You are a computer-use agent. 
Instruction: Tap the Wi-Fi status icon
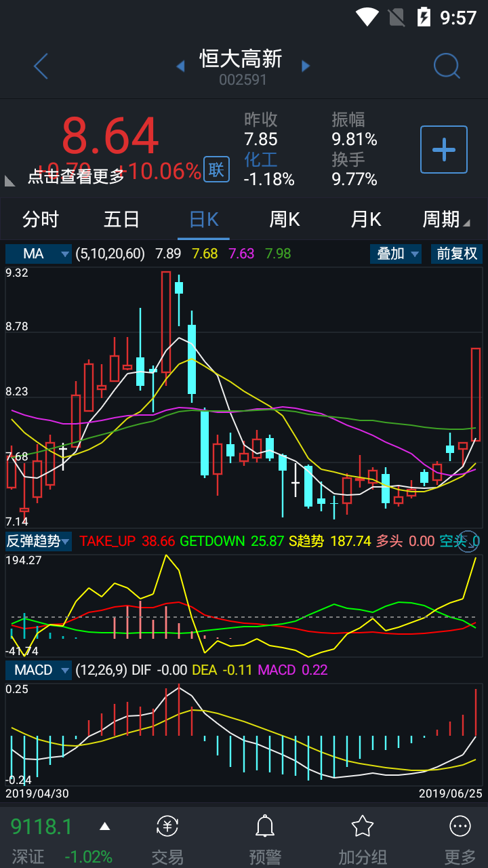pyautogui.click(x=367, y=17)
